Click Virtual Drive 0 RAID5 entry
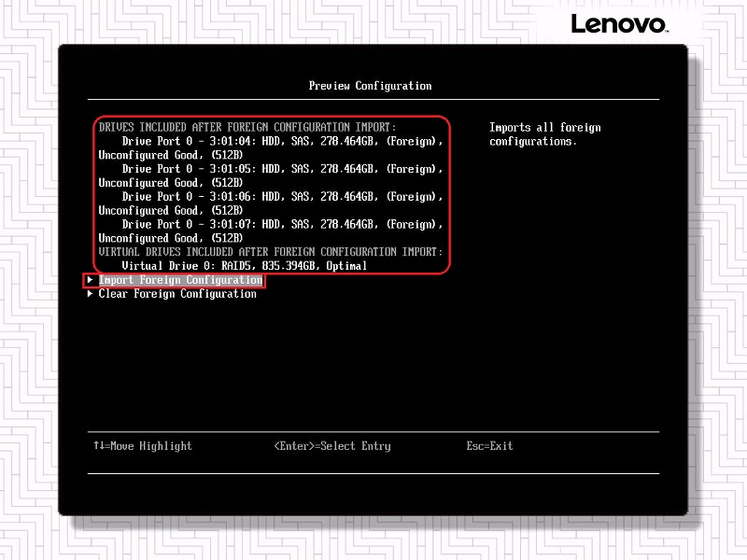Image resolution: width=747 pixels, height=560 pixels. coord(245,266)
